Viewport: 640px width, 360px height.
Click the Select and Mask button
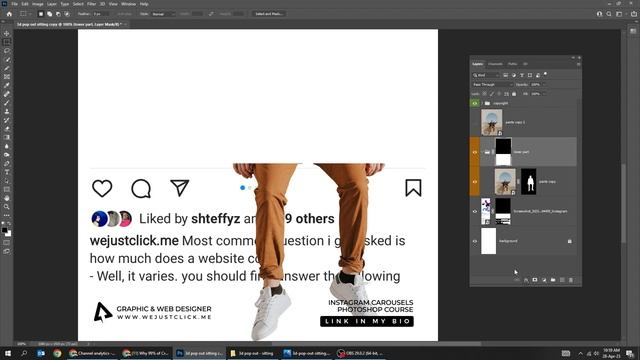point(269,14)
